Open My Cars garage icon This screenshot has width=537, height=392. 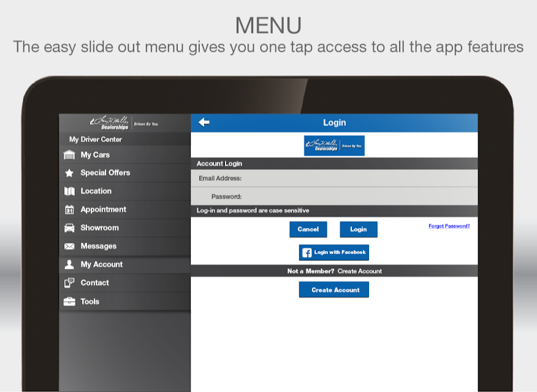pos(69,155)
